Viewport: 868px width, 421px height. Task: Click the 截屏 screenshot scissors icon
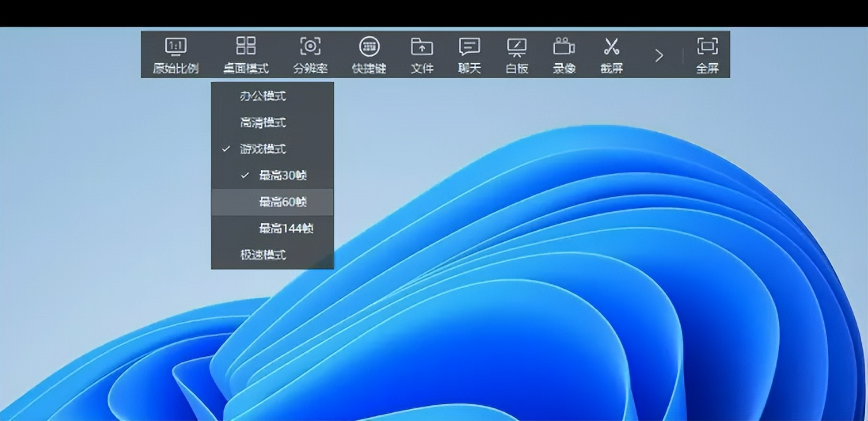coord(611,46)
